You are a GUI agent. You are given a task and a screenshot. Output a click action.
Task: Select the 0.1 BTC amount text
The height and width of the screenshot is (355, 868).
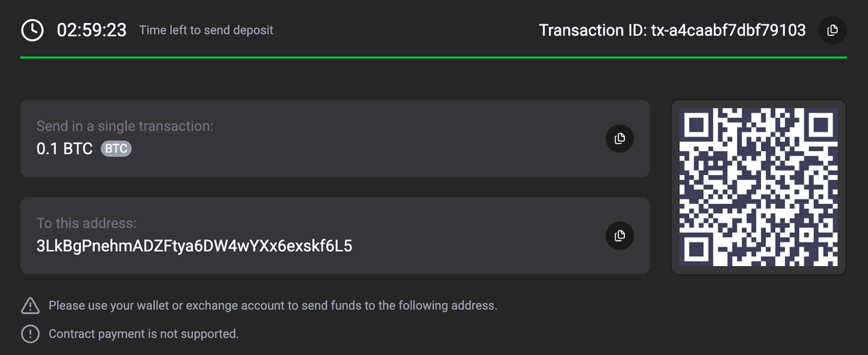[64, 150]
